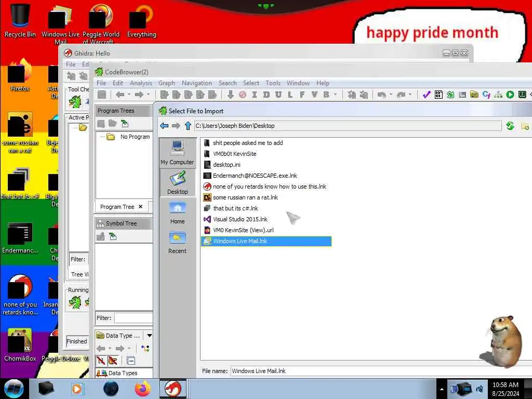Go back in the import file chooser
The width and height of the screenshot is (532, 399).
point(164,126)
